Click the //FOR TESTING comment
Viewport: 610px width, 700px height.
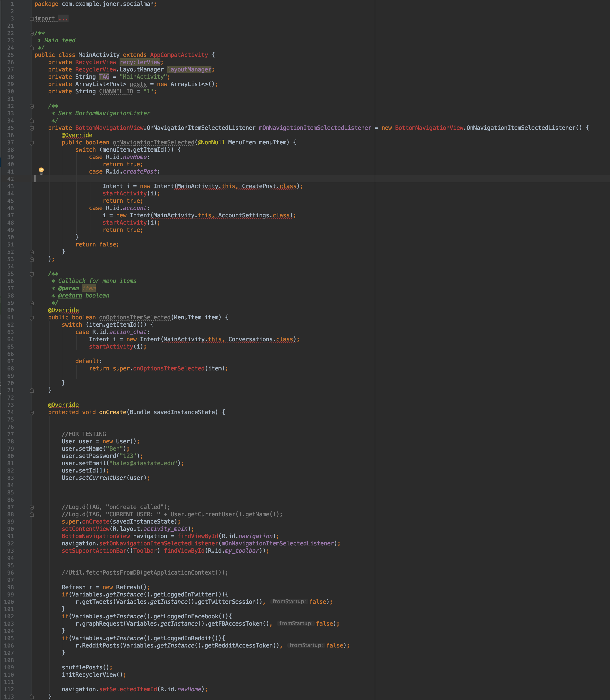[x=84, y=434]
